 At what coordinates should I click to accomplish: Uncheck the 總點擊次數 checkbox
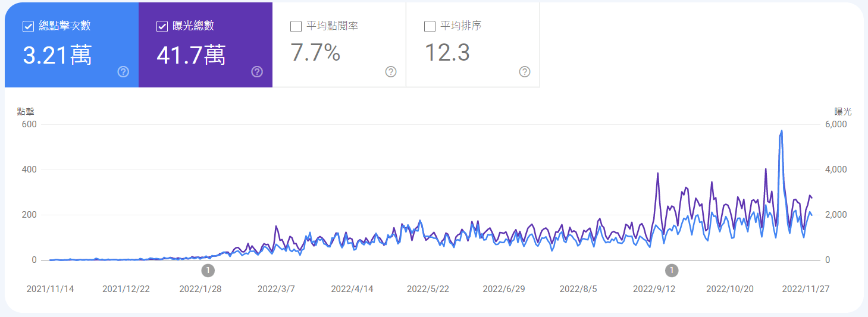click(x=28, y=26)
